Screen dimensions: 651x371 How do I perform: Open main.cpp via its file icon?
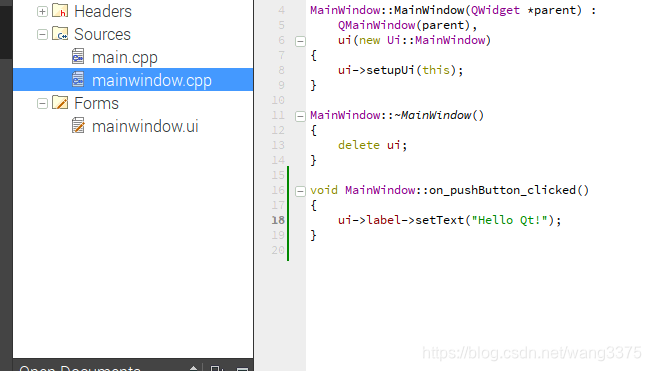78,57
